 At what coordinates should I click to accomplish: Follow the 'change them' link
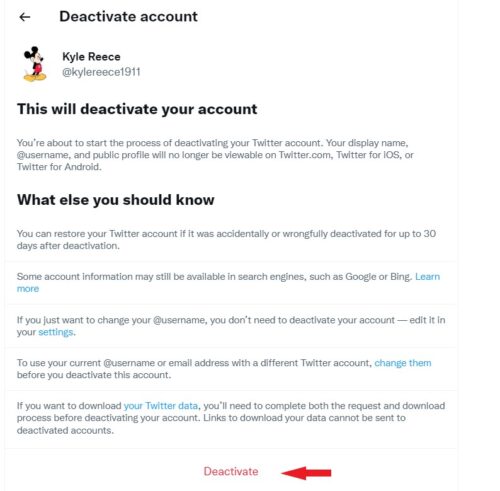click(x=403, y=363)
